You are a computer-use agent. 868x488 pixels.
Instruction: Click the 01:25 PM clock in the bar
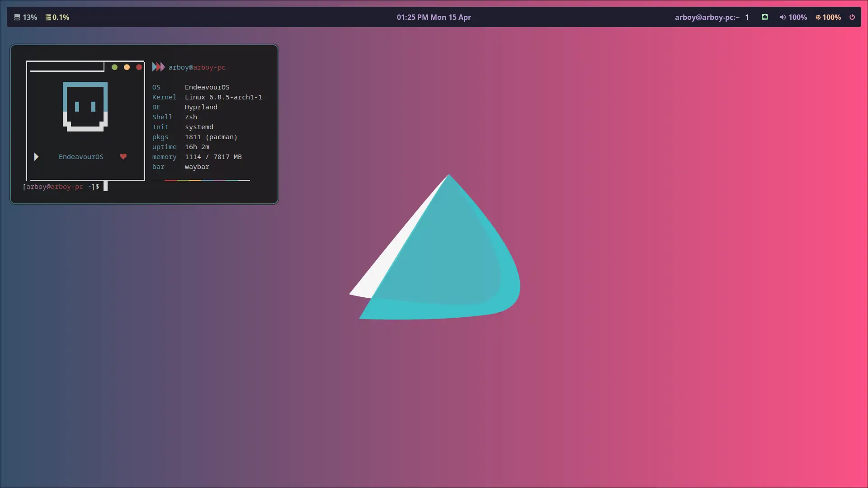tap(434, 17)
